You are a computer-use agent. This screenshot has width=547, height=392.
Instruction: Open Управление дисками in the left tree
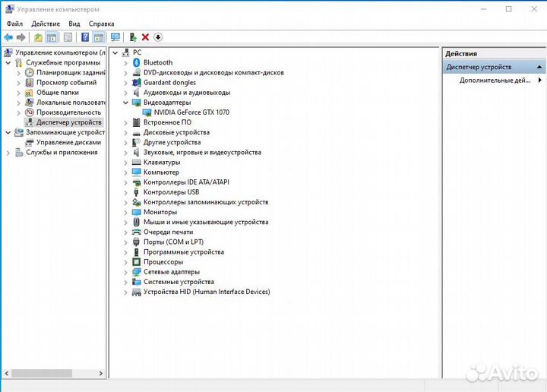pyautogui.click(x=68, y=142)
